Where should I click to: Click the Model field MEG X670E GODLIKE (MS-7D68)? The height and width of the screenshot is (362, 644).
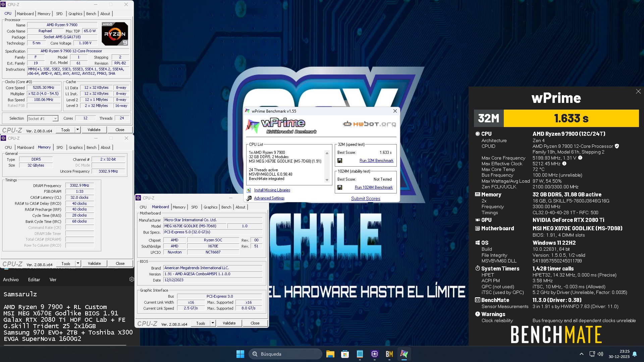195,226
